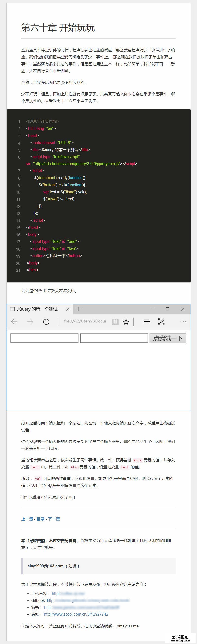Go to 上一章 link
Image resolution: width=197 pixels, height=644 pixels.
pos(27,519)
